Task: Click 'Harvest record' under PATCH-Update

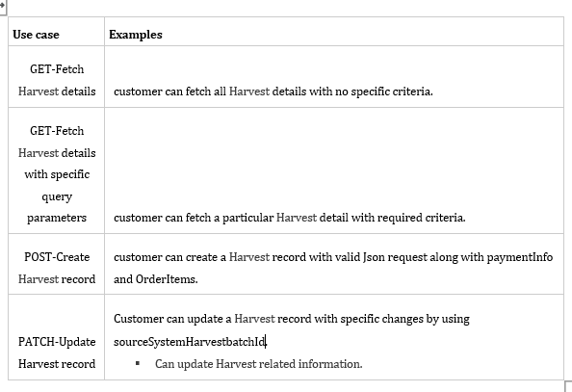Action: coord(57,364)
